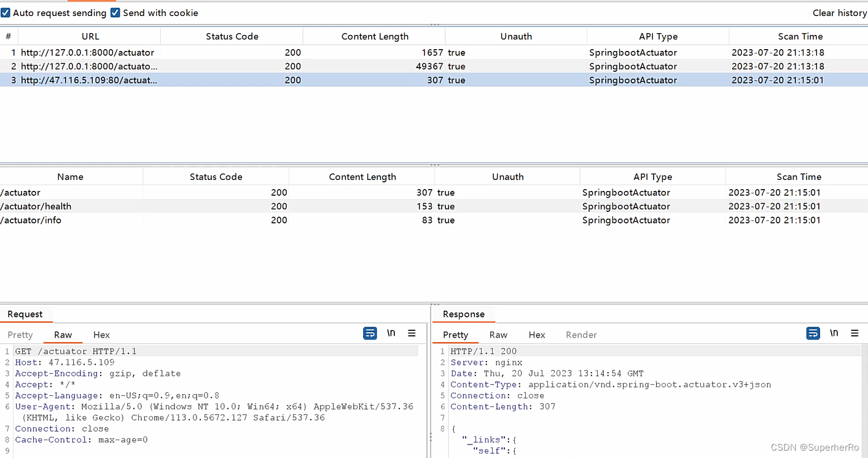The width and height of the screenshot is (868, 458).
Task: Click the GET /actuator HTTP/1.1 line
Action: pyautogui.click(x=76, y=351)
